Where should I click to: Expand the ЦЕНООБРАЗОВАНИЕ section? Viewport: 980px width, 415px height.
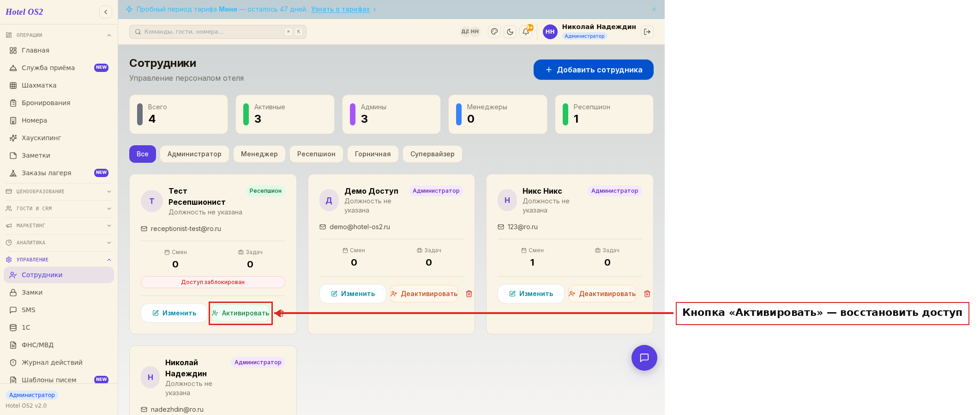[59, 191]
